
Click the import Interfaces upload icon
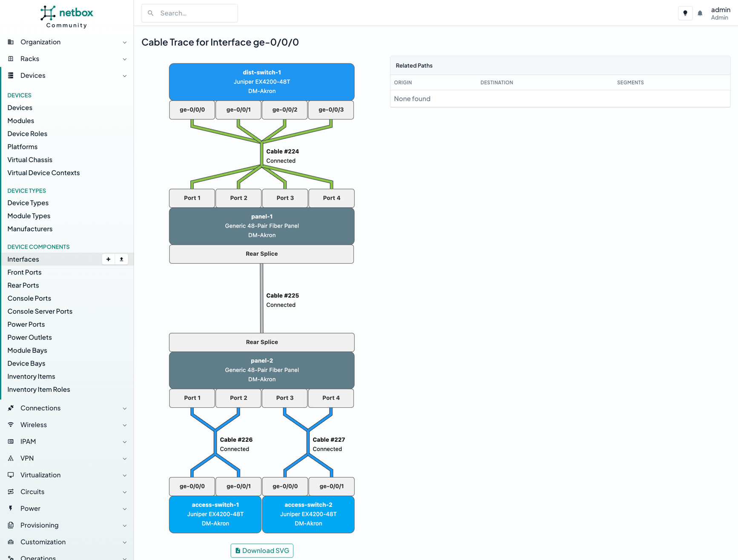(121, 259)
